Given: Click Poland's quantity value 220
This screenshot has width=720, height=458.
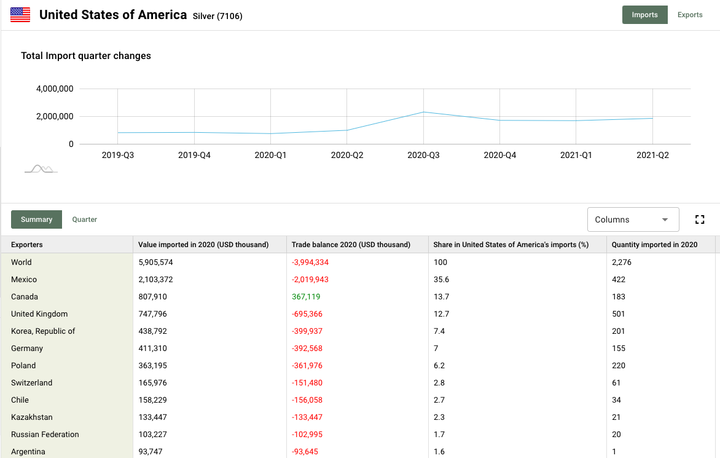Looking at the screenshot, I should click(618, 366).
